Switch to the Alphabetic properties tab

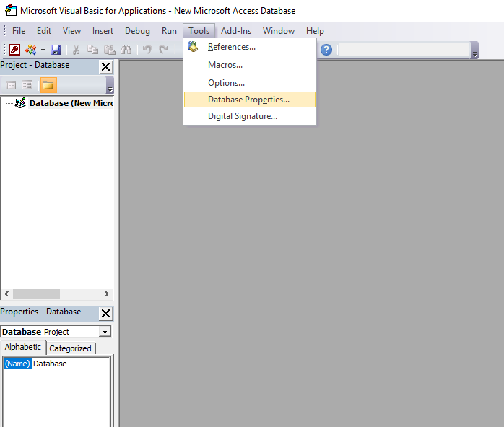pyautogui.click(x=23, y=348)
